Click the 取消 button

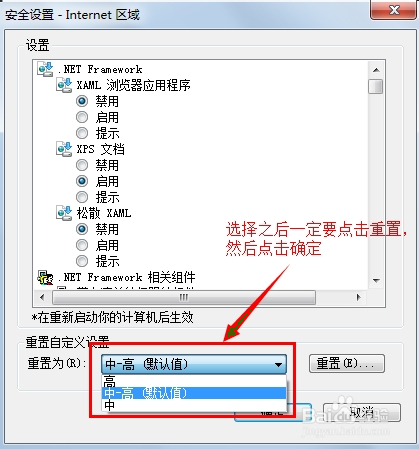pyautogui.click(x=362, y=413)
